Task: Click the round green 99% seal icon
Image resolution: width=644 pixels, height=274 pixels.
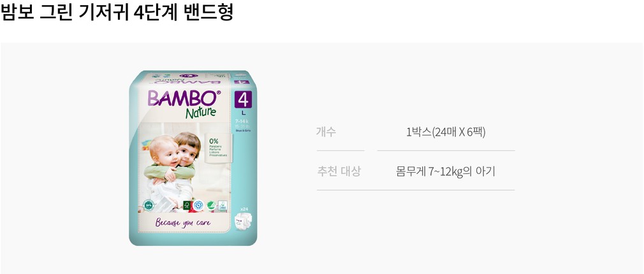Action: click(x=149, y=205)
